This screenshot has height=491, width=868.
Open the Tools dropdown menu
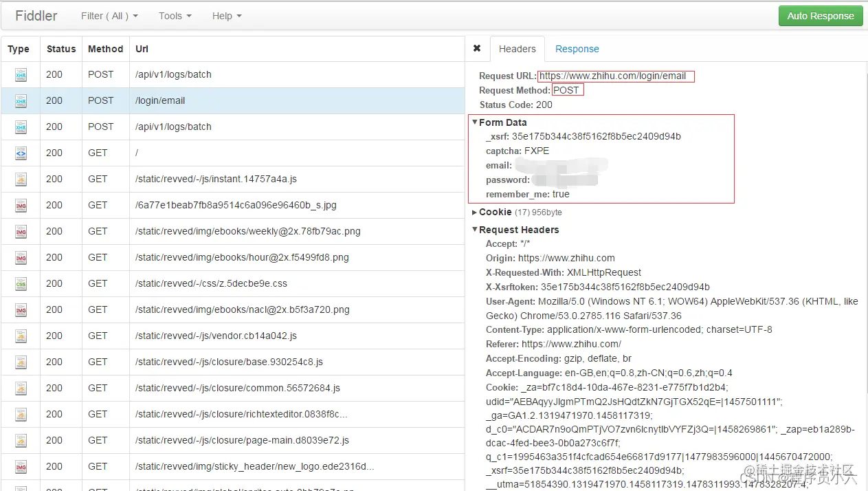pyautogui.click(x=175, y=16)
